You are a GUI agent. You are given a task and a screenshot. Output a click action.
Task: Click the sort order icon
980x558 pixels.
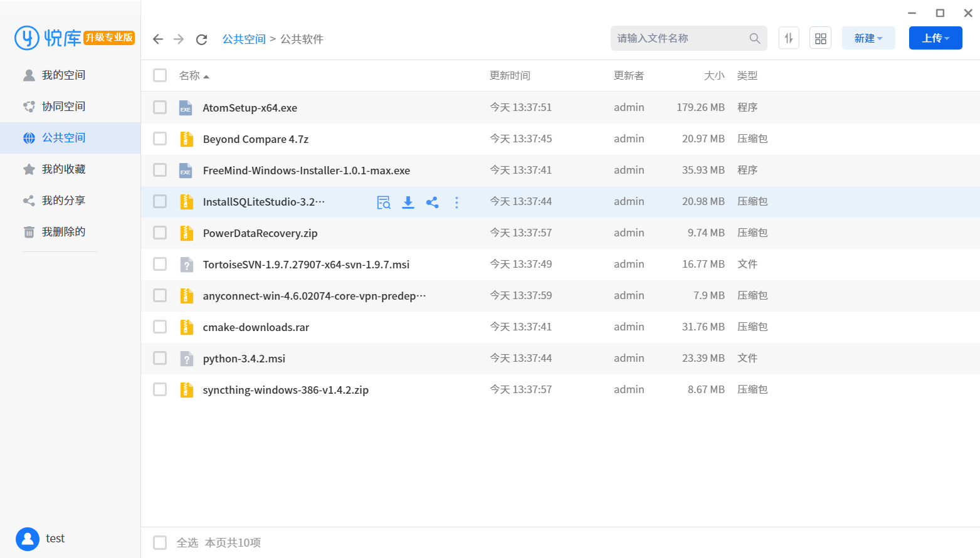(x=788, y=38)
